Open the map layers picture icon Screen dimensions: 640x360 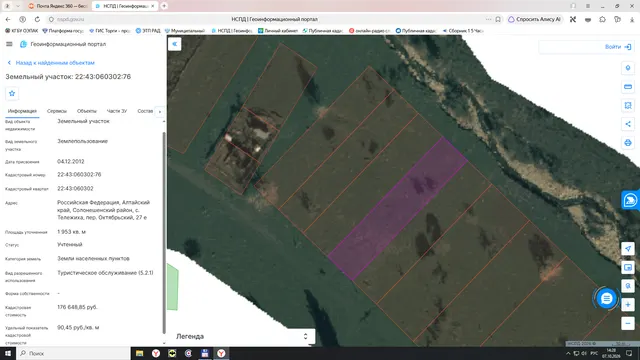click(x=628, y=267)
